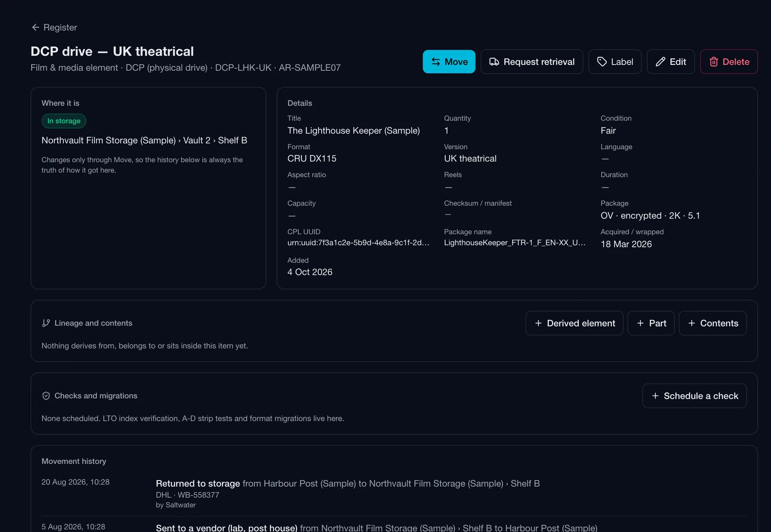This screenshot has width=771, height=532.
Task: Click the Condition value Fair
Action: pyautogui.click(x=608, y=131)
